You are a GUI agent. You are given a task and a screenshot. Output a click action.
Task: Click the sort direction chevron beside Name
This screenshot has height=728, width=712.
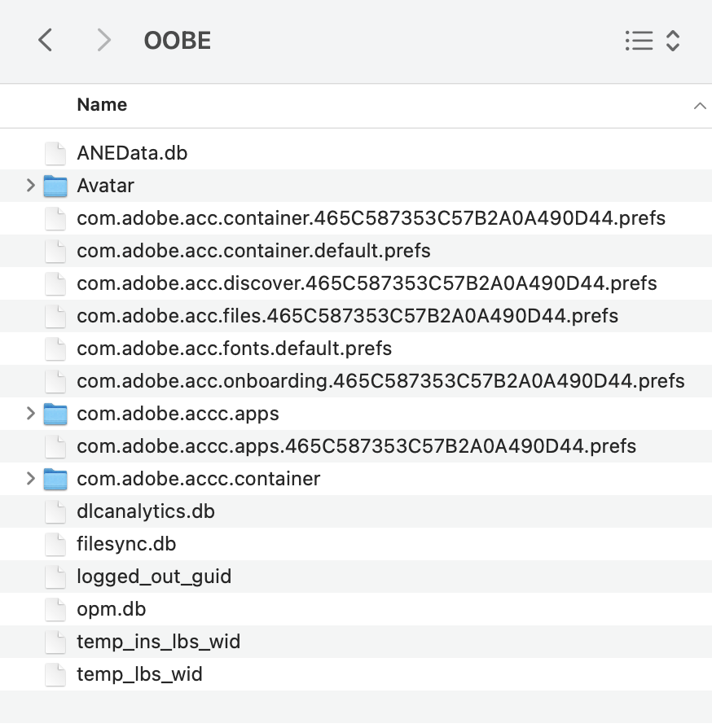tap(699, 105)
